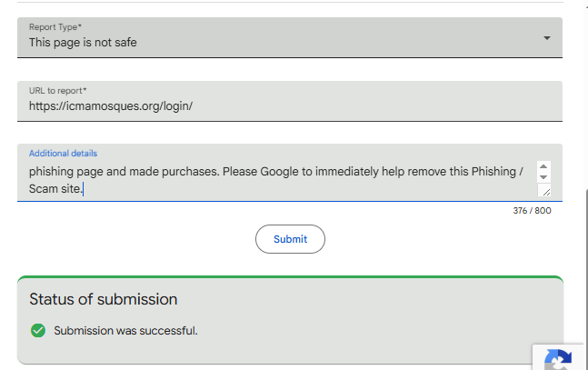This screenshot has height=370, width=588.
Task: Click the "Additional details" label
Action: (63, 154)
